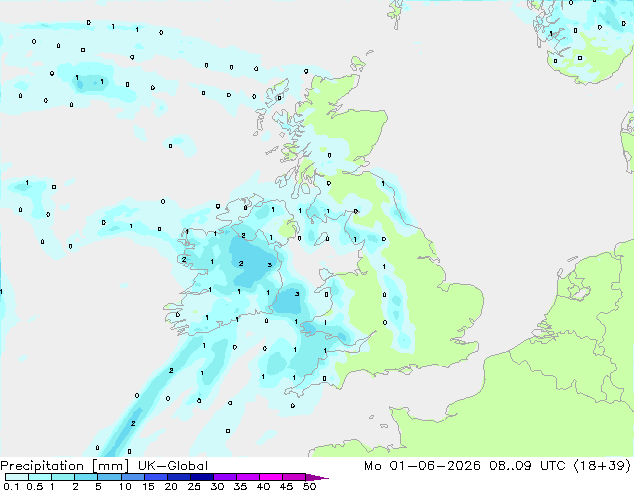Click the time "08..09 UTC"
The width and height of the screenshot is (634, 490).
529,466
